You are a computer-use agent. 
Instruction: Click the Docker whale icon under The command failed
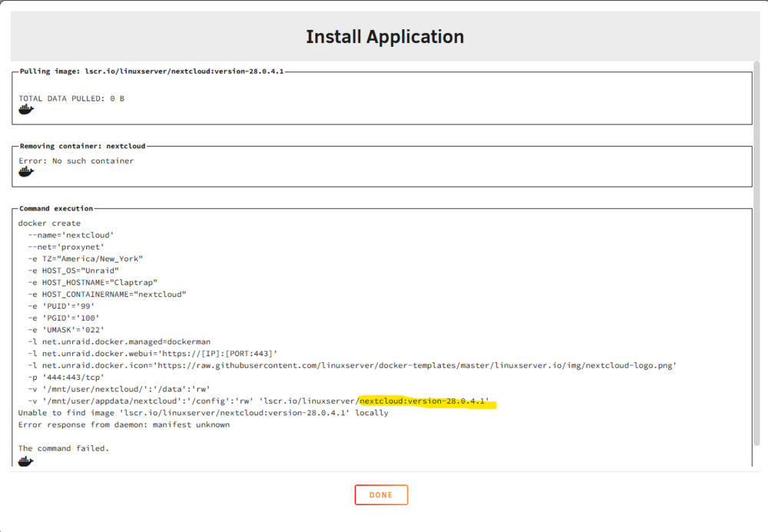[x=26, y=461]
